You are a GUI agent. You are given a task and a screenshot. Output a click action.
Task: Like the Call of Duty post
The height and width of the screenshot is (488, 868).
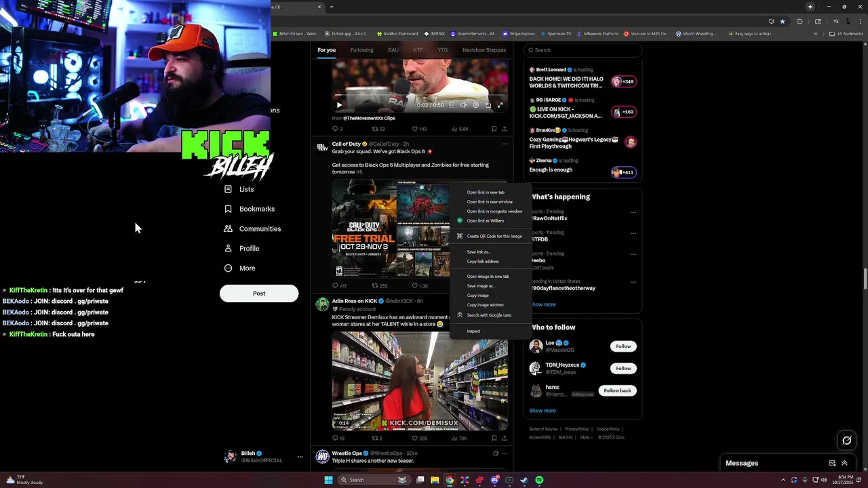click(420, 286)
